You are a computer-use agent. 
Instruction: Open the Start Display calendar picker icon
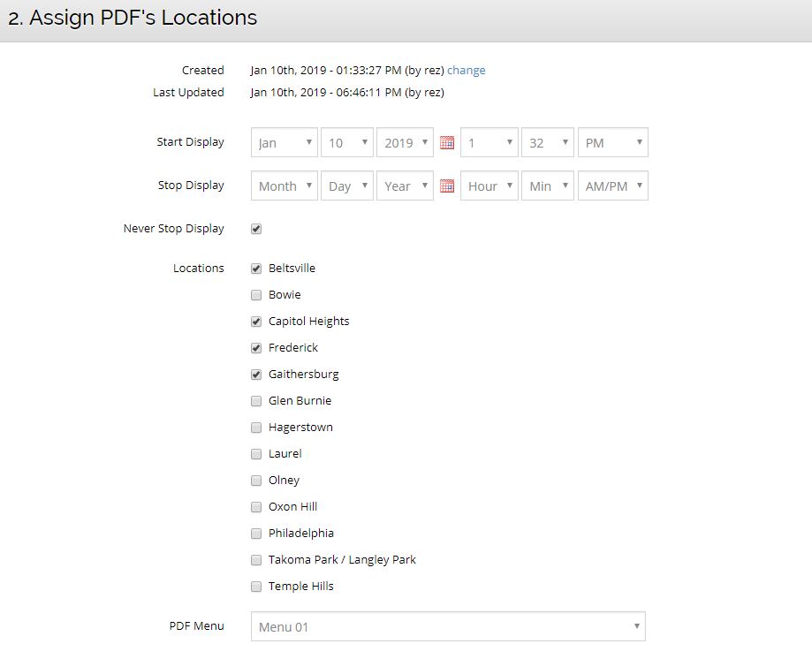pyautogui.click(x=447, y=142)
